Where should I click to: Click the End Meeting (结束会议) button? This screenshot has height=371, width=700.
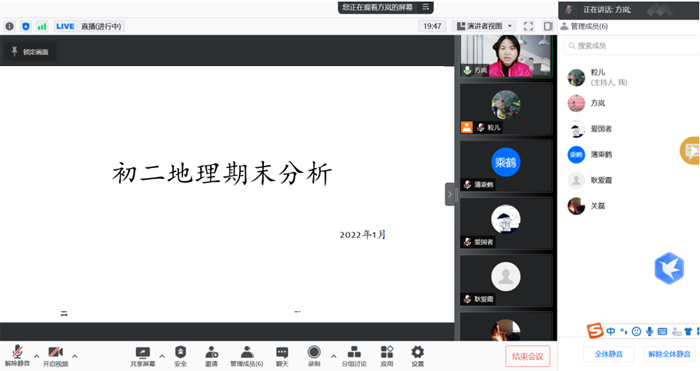click(x=528, y=356)
